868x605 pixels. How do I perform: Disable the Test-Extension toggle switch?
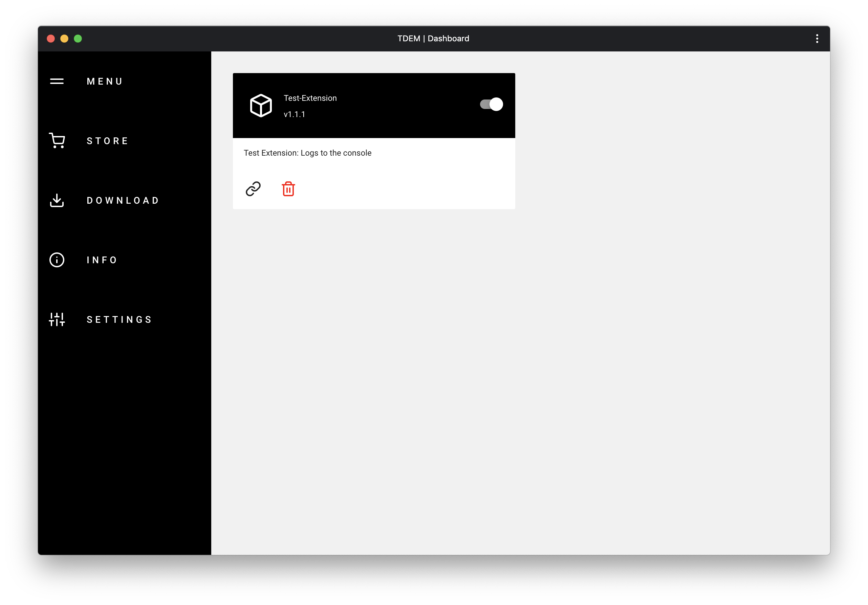(x=491, y=104)
